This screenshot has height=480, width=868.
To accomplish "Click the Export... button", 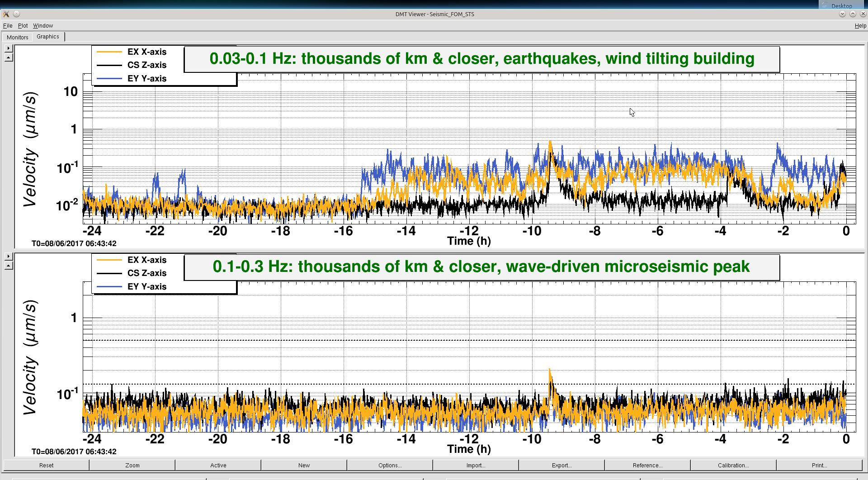I will 561,465.
